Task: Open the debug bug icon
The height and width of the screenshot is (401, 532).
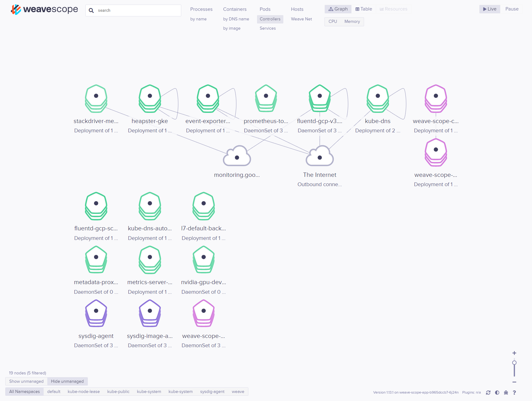Action: click(506, 392)
